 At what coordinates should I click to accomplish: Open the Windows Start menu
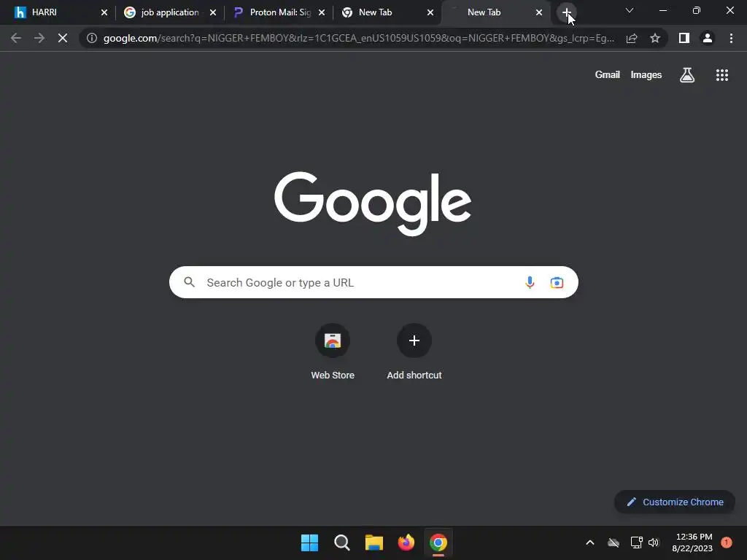(309, 542)
